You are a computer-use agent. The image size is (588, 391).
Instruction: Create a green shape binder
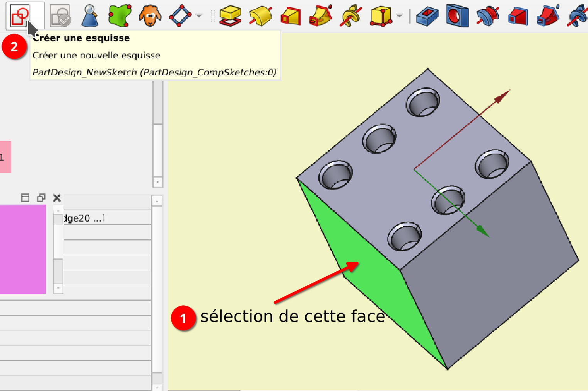[x=120, y=15]
